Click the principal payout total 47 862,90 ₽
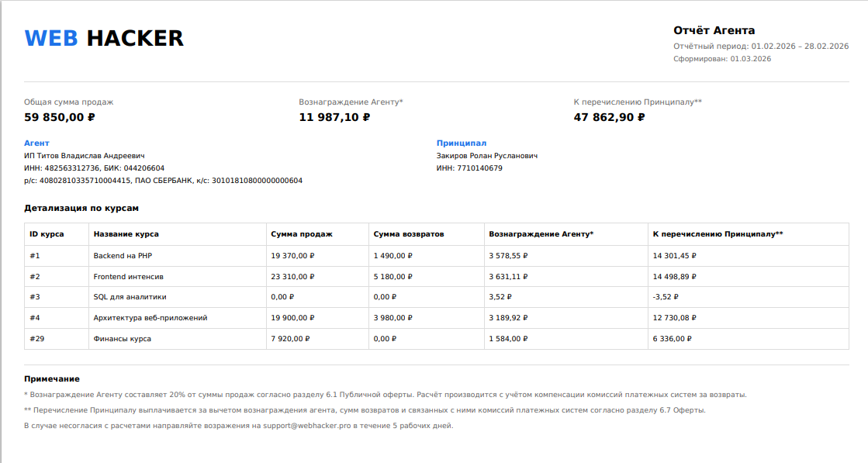 click(609, 117)
